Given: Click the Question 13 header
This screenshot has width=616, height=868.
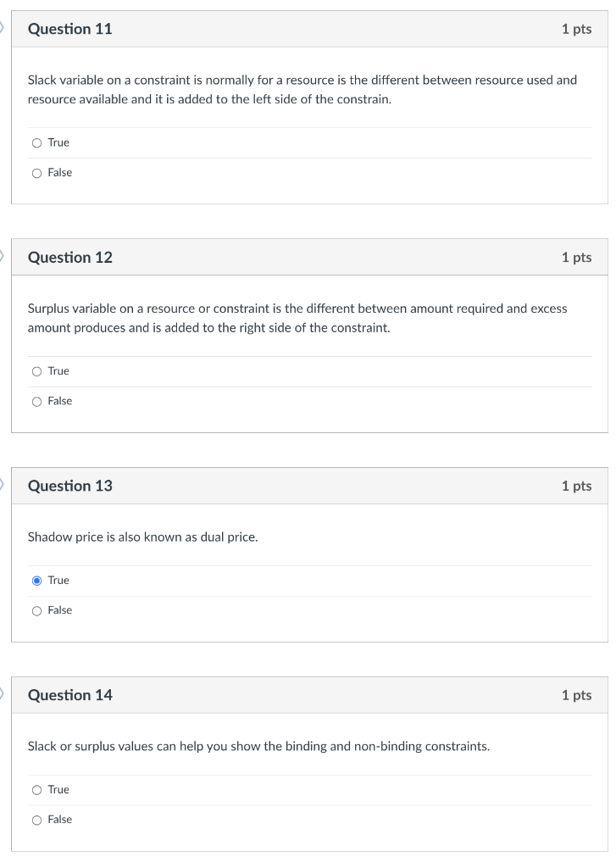Looking at the screenshot, I should click(x=70, y=486).
